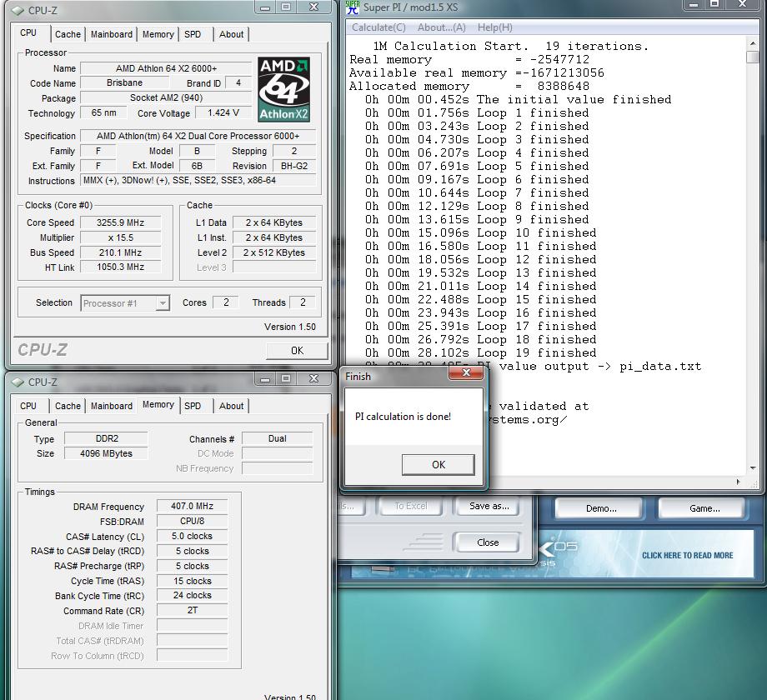Open the Processor #1 selection dropdown

[x=125, y=303]
